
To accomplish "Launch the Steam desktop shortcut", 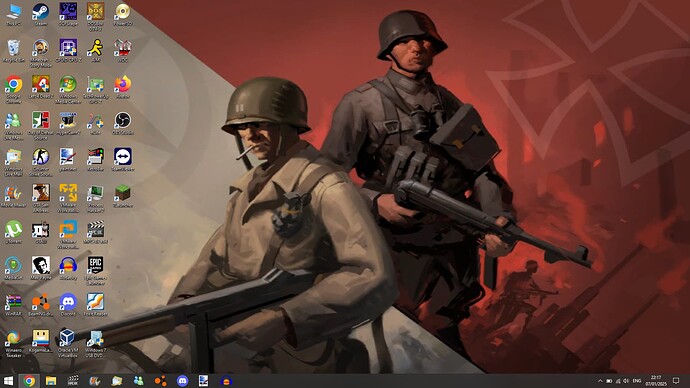I will 40,15.
